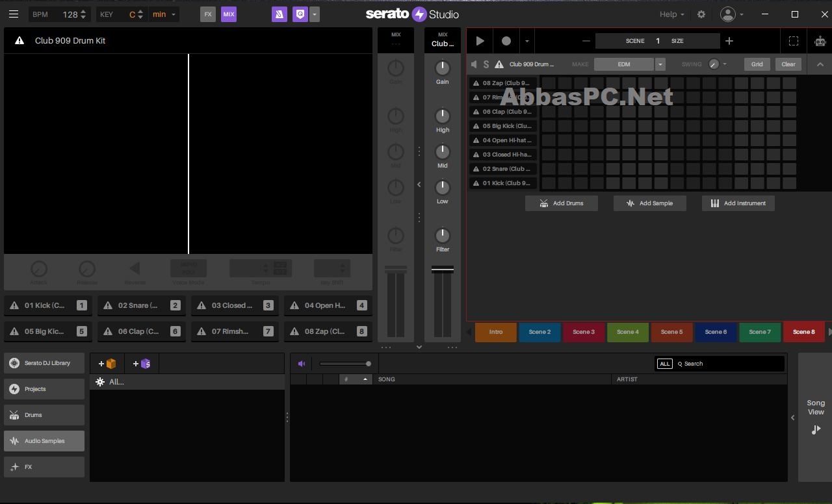Click the robot auto-assist icon

click(x=820, y=41)
